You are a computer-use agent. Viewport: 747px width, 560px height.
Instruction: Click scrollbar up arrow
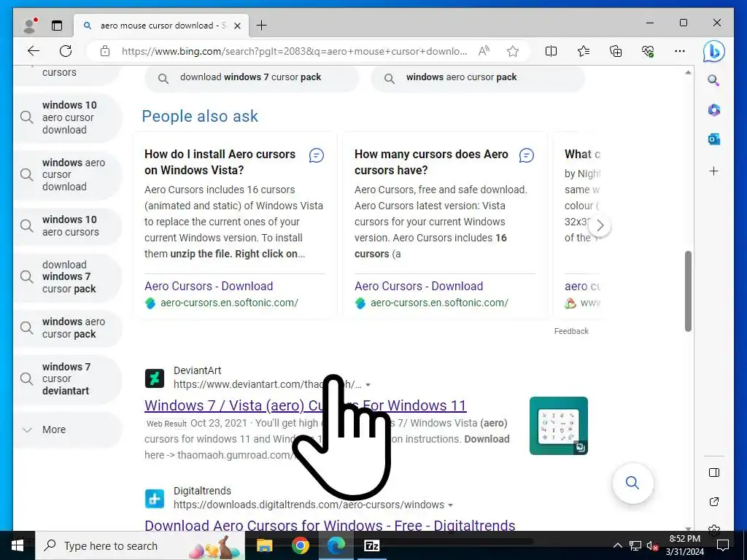(688, 73)
